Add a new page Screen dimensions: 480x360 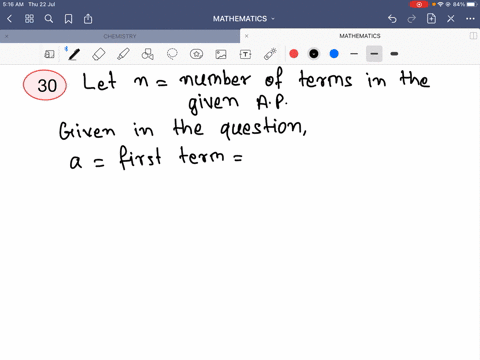pos(431,19)
